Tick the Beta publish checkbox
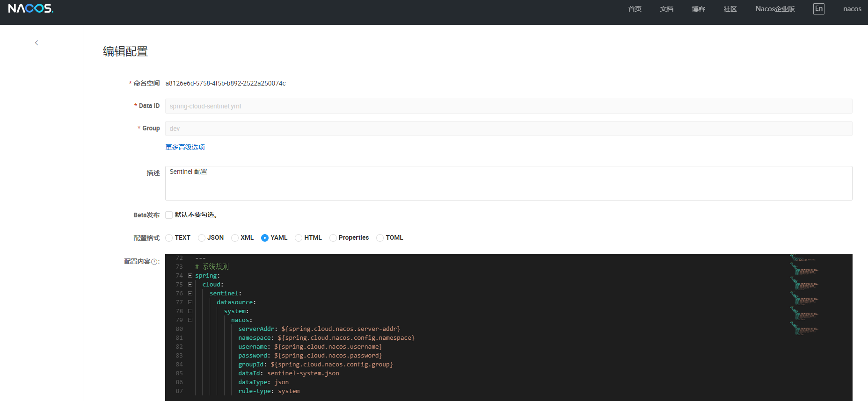Screen dimensions: 868x401 [169, 215]
